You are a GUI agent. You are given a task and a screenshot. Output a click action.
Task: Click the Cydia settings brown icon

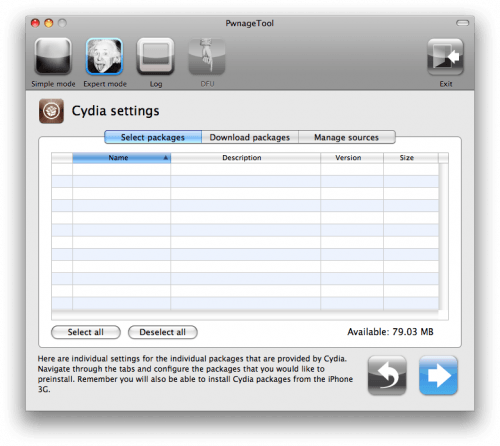click(51, 111)
